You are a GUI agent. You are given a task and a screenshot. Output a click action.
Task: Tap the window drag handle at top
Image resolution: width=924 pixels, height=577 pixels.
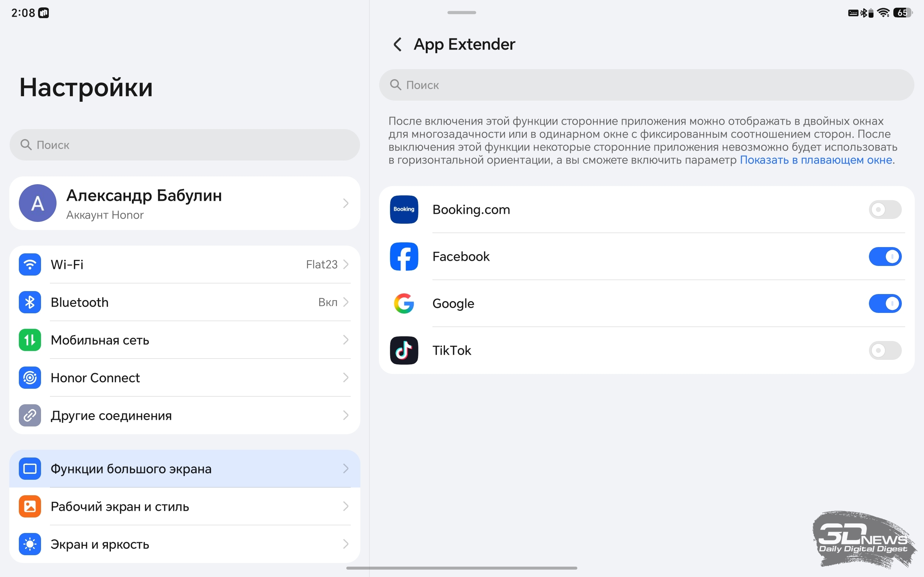pyautogui.click(x=461, y=13)
